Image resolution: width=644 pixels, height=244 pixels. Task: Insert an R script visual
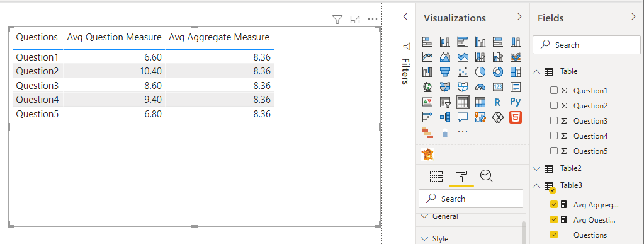498,102
